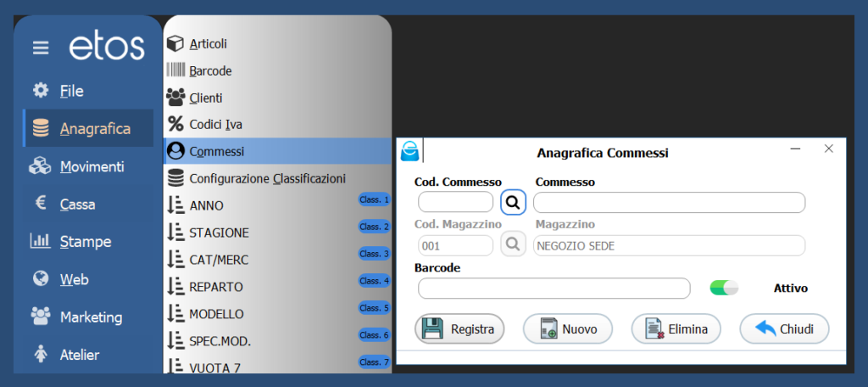Click the sort icon next to ANNO
Viewport: 868px width, 387px height.
click(175, 205)
